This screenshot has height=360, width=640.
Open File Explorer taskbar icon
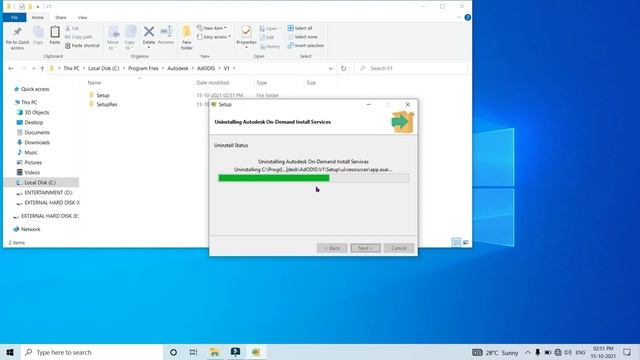214,352
